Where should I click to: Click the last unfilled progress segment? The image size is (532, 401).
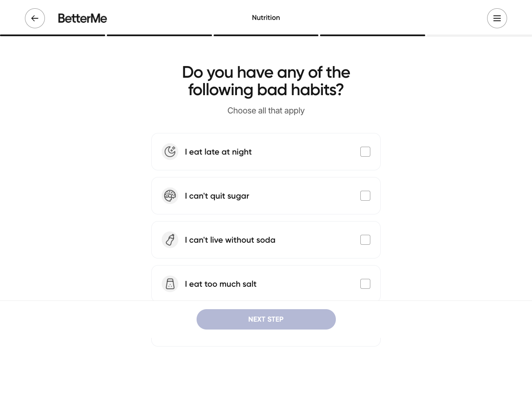[479, 35]
